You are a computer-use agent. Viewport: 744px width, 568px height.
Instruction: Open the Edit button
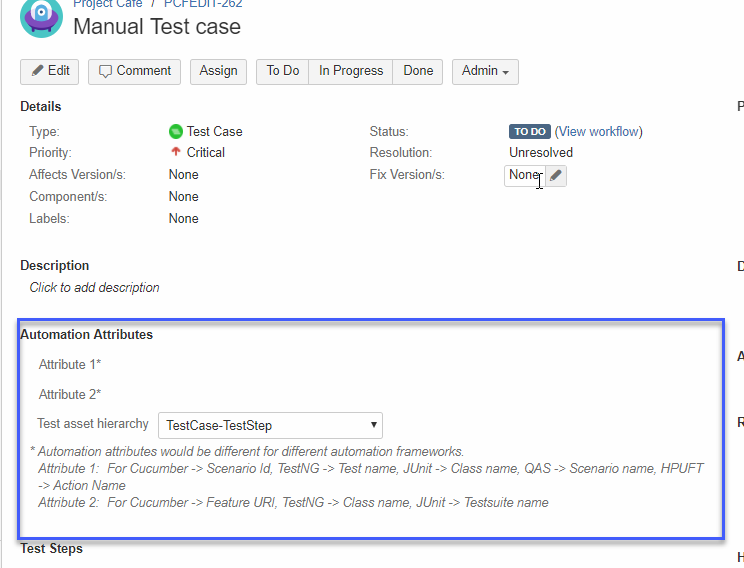point(49,72)
